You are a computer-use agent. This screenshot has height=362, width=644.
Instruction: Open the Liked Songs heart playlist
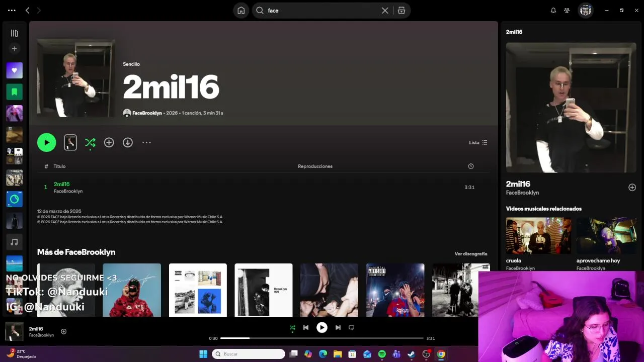[14, 70]
